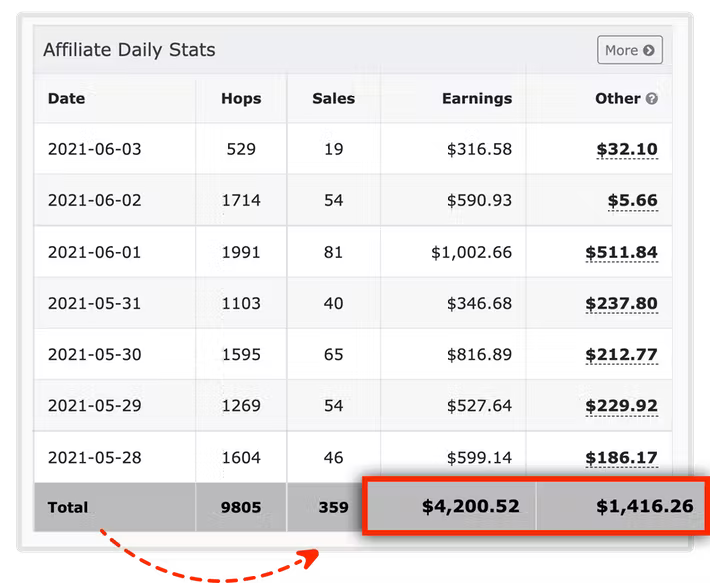Open the $229.92 other earnings link
Viewport: 710px width, 583px height.
coord(621,406)
